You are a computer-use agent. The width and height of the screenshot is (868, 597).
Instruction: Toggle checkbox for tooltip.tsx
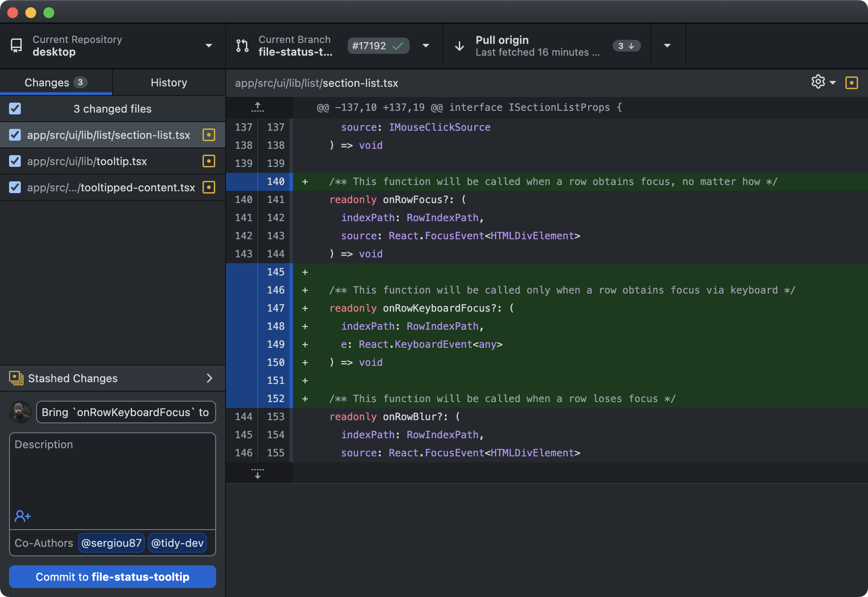point(14,161)
